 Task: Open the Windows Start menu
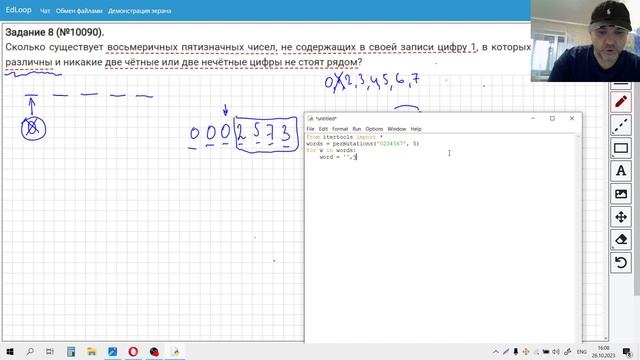(10, 351)
